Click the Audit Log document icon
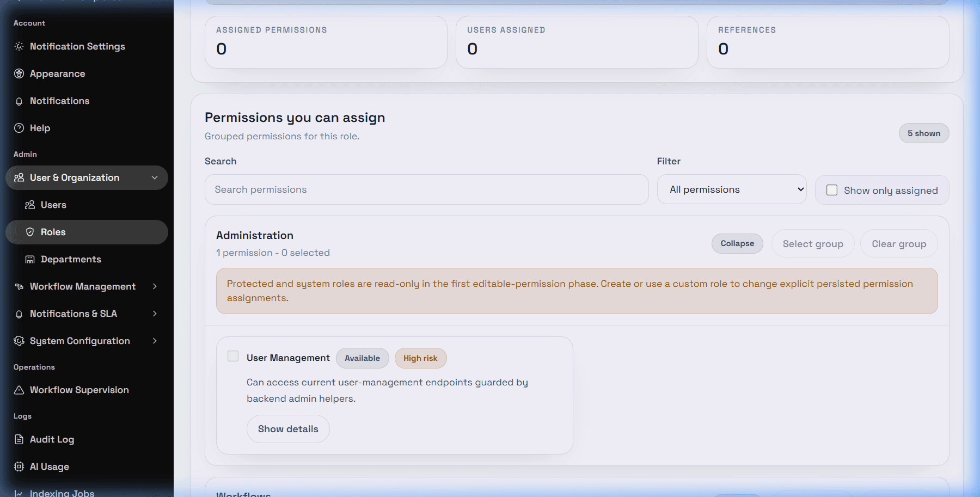The width and height of the screenshot is (980, 497). [19, 439]
